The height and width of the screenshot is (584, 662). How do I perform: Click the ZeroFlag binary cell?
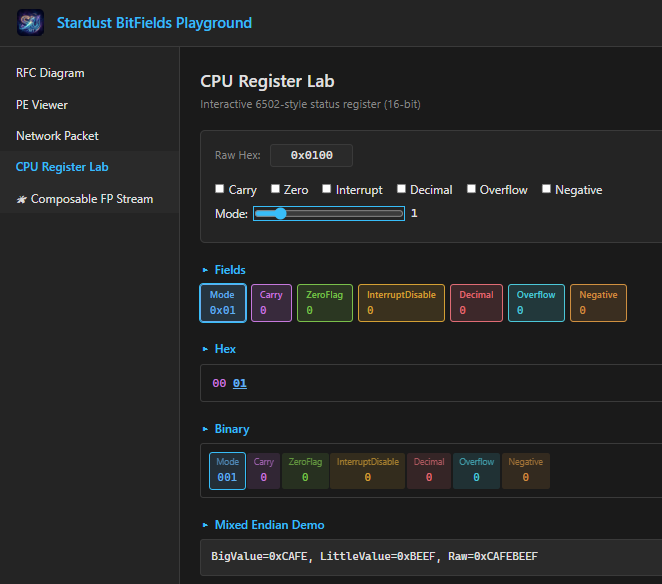point(305,471)
